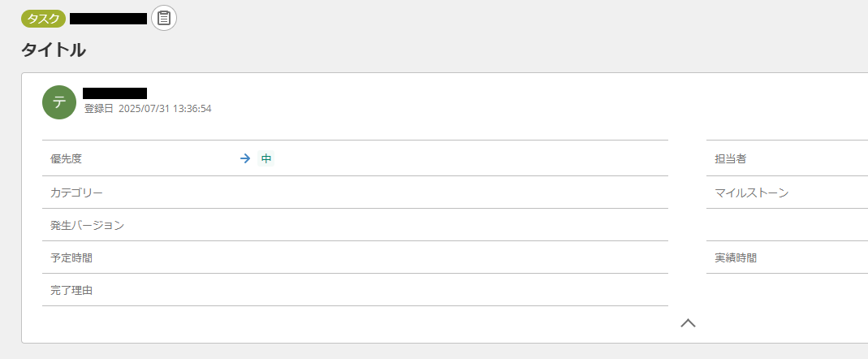
Task: Click the 予定時間 field label
Action: (x=71, y=257)
